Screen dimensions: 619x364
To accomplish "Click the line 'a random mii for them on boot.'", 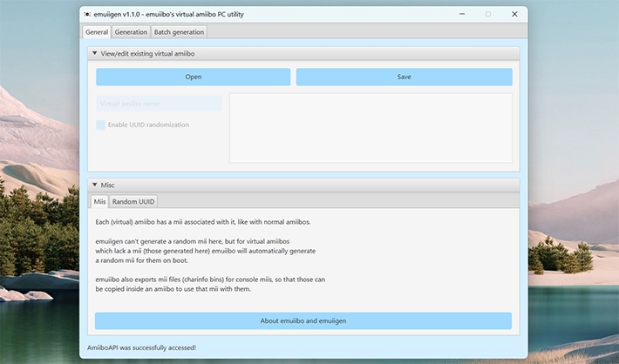I will (x=142, y=260).
